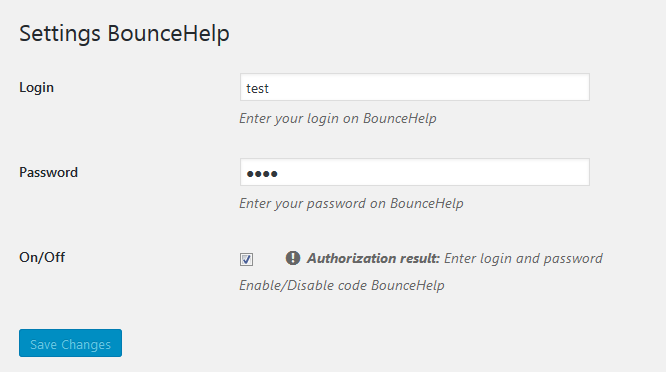Click the 'Enter login and password' message

click(x=523, y=258)
